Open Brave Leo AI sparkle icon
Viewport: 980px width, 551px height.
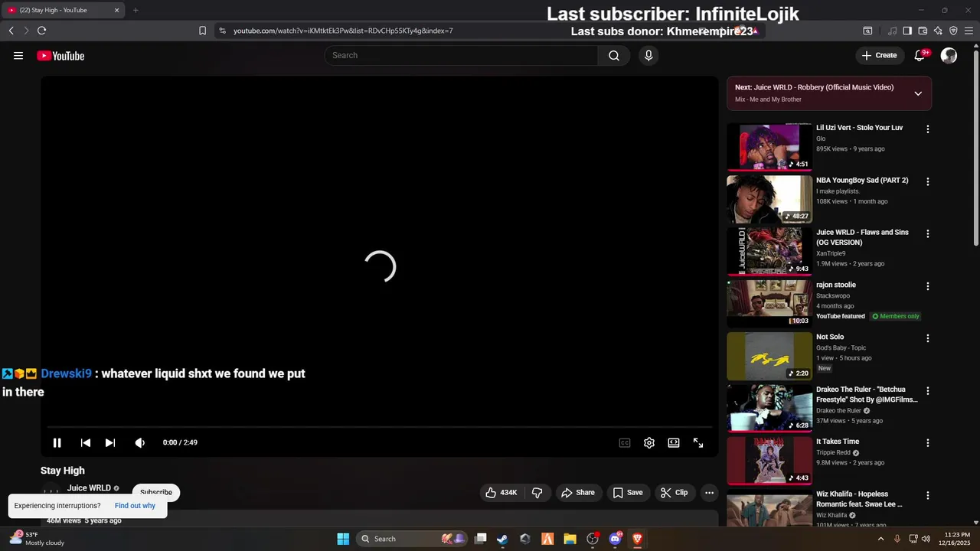(x=938, y=31)
